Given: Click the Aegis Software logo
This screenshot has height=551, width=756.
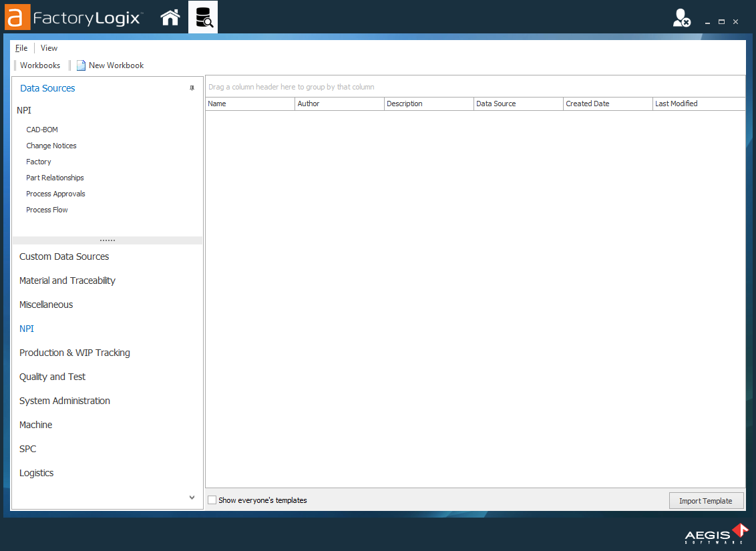Looking at the screenshot, I should tap(715, 534).
